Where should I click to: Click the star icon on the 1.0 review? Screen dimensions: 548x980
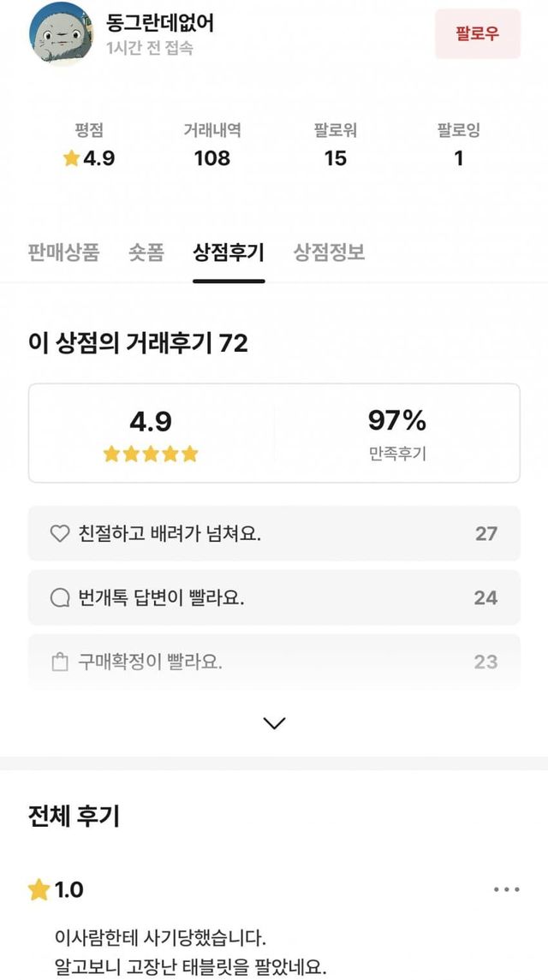[39, 890]
